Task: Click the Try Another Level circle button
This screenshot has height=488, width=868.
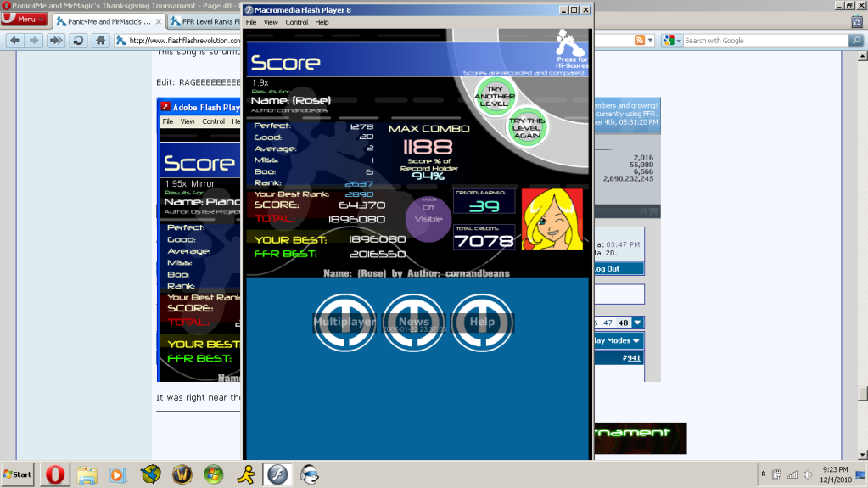Action: [495, 96]
